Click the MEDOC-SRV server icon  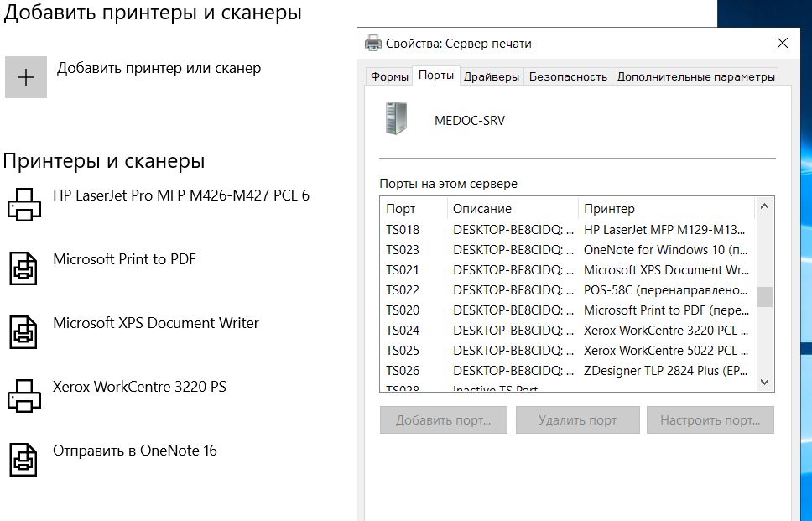tap(396, 119)
